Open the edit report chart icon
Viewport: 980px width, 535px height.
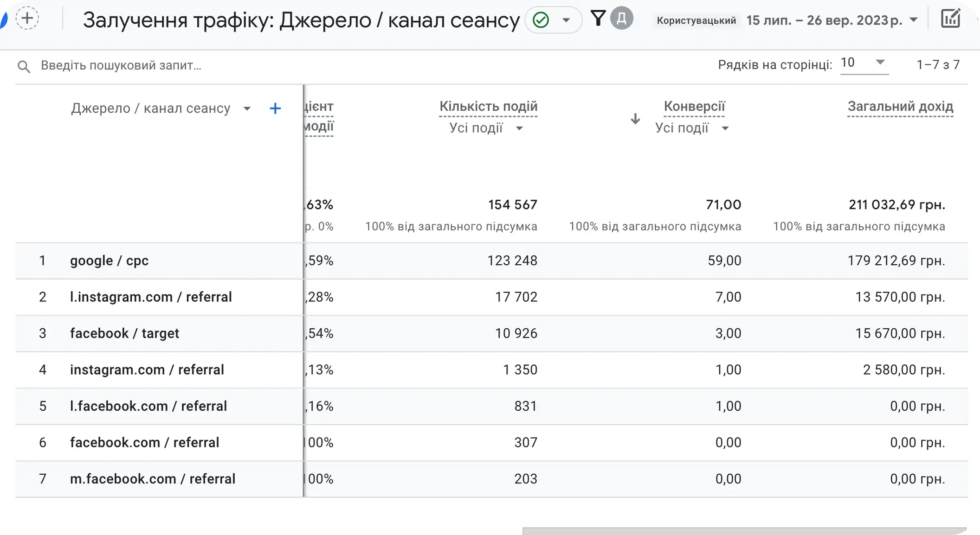pos(950,19)
